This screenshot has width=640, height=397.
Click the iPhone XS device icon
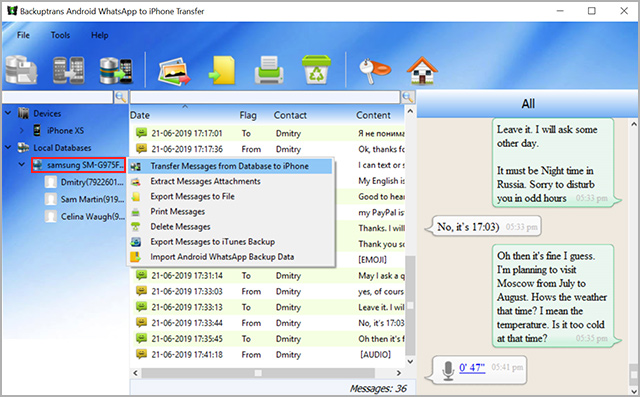(x=37, y=131)
